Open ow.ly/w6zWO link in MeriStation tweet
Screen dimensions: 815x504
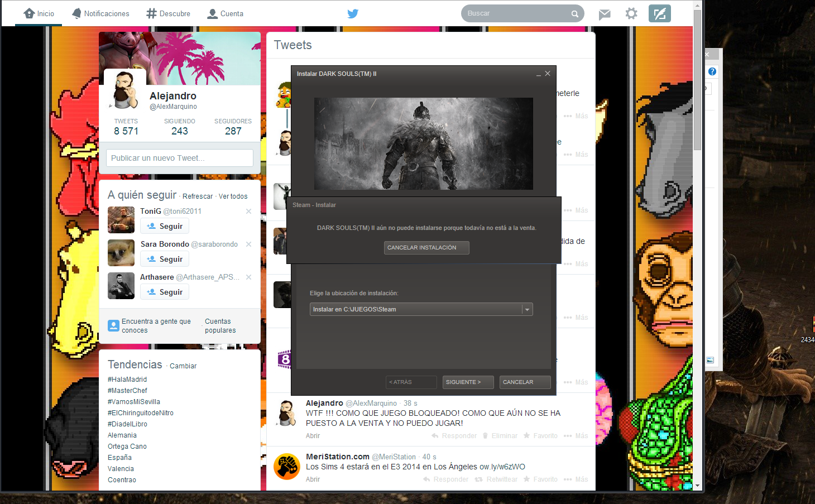(502, 467)
